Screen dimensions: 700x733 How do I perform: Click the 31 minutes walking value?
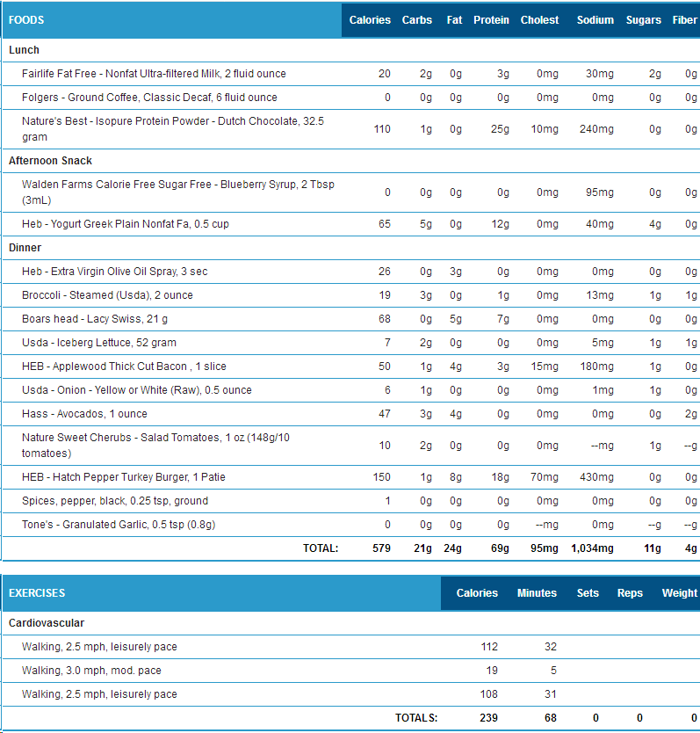551,694
